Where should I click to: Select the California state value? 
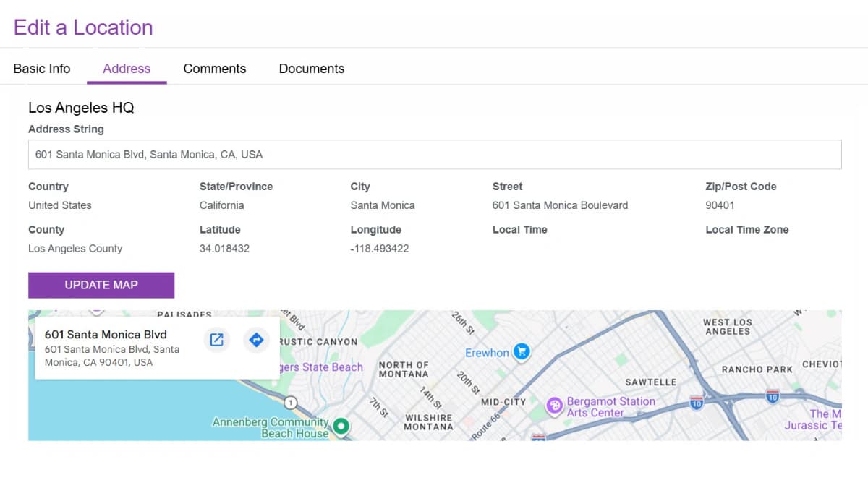(x=222, y=205)
